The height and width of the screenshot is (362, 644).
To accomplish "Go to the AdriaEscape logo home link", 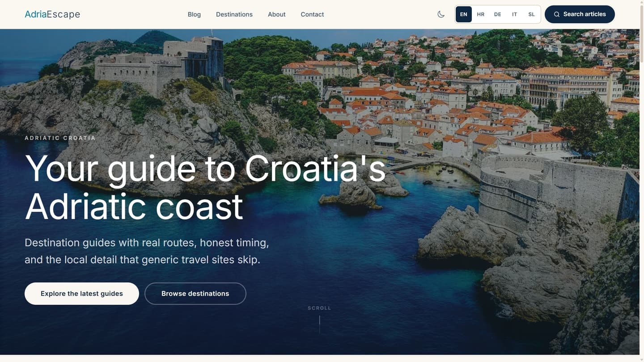I will click(52, 14).
